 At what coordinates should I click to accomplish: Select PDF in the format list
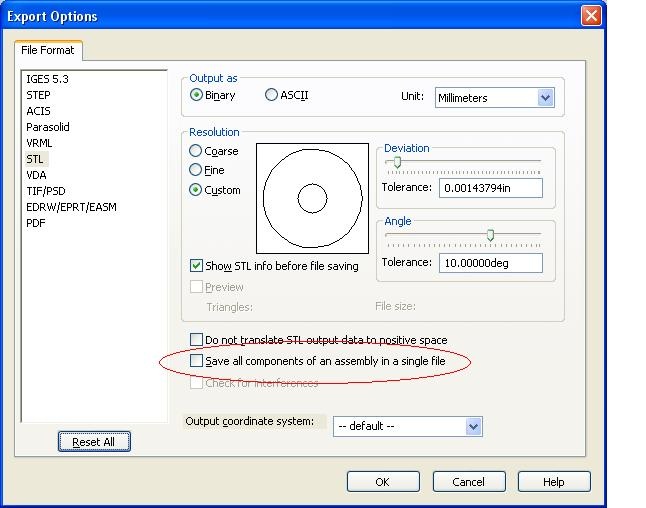(x=36, y=223)
